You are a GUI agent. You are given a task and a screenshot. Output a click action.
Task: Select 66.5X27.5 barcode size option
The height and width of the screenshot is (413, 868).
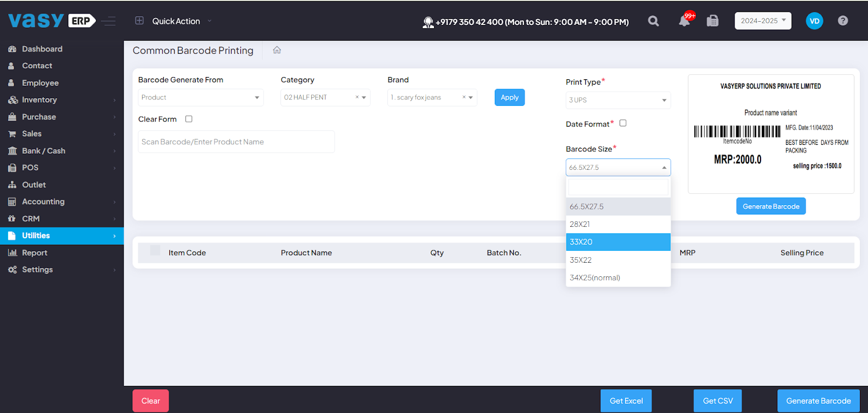point(618,207)
